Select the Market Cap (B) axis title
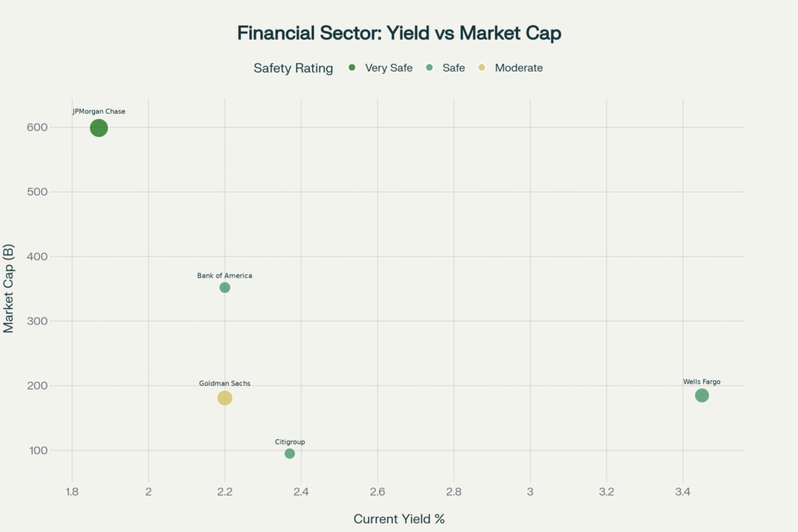 pyautogui.click(x=9, y=288)
